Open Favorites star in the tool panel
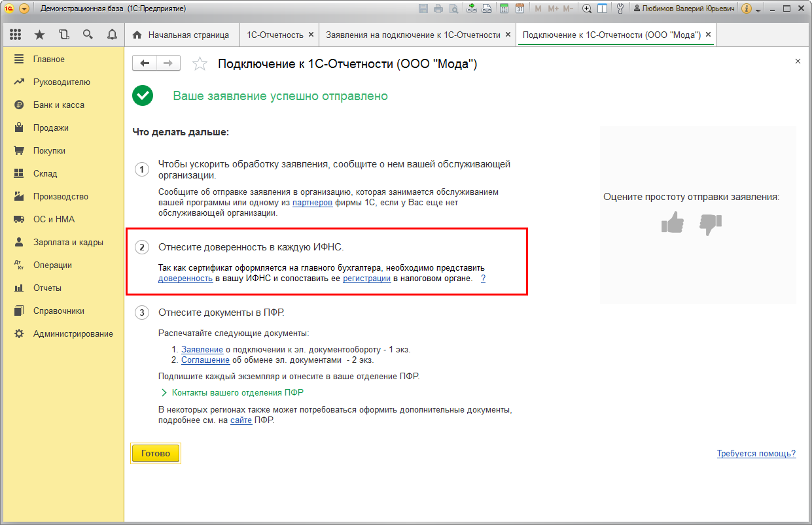Viewport: 812px width, 525px height. point(39,35)
